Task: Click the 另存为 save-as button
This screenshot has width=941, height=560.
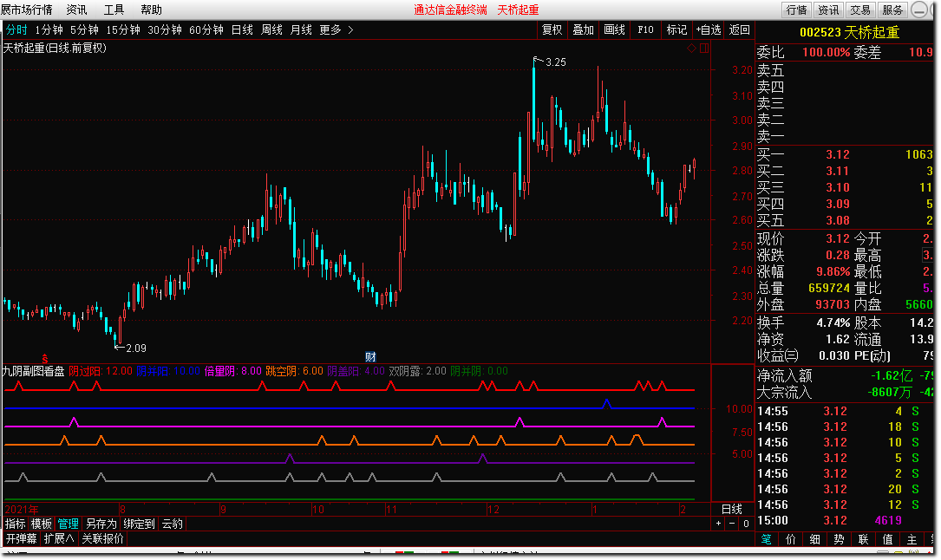Action: tap(101, 524)
